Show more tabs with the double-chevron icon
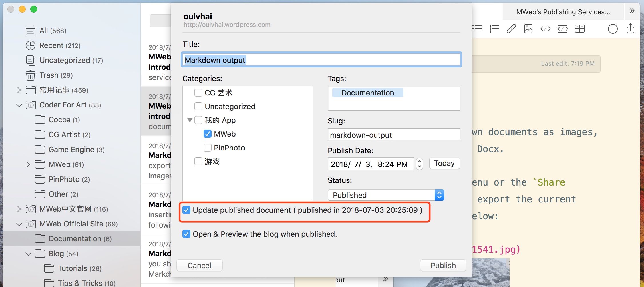This screenshot has width=644, height=287. [x=632, y=11]
